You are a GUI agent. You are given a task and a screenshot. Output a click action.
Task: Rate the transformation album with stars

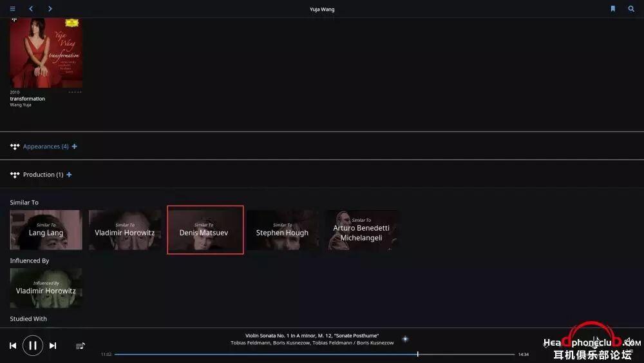point(75,92)
